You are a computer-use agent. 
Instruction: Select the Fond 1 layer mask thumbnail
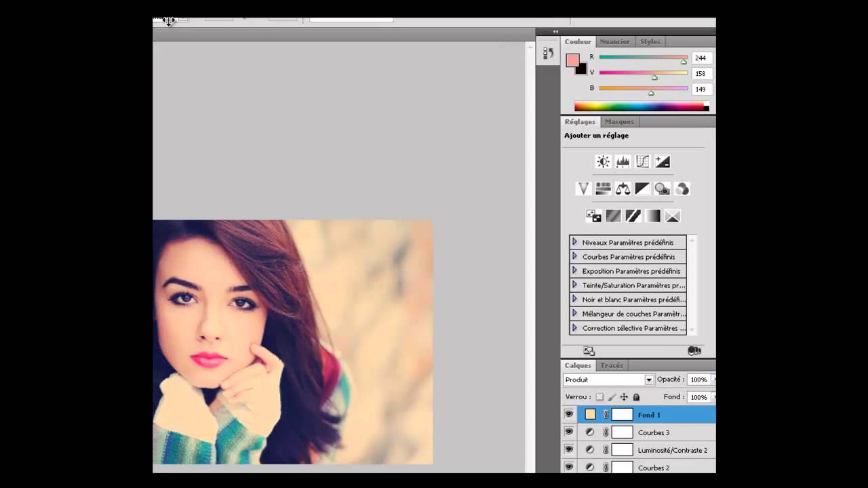pos(622,414)
